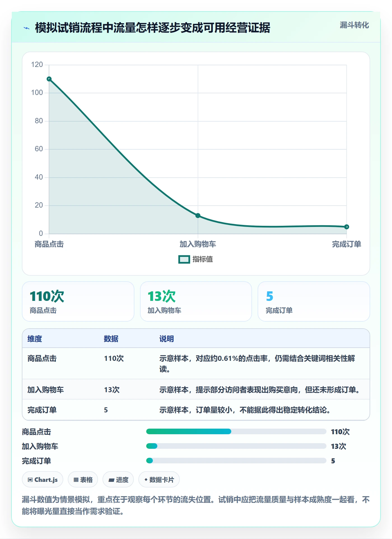Toggle the 指标值 legend swatch
The height and width of the screenshot is (539, 392).
(184, 259)
